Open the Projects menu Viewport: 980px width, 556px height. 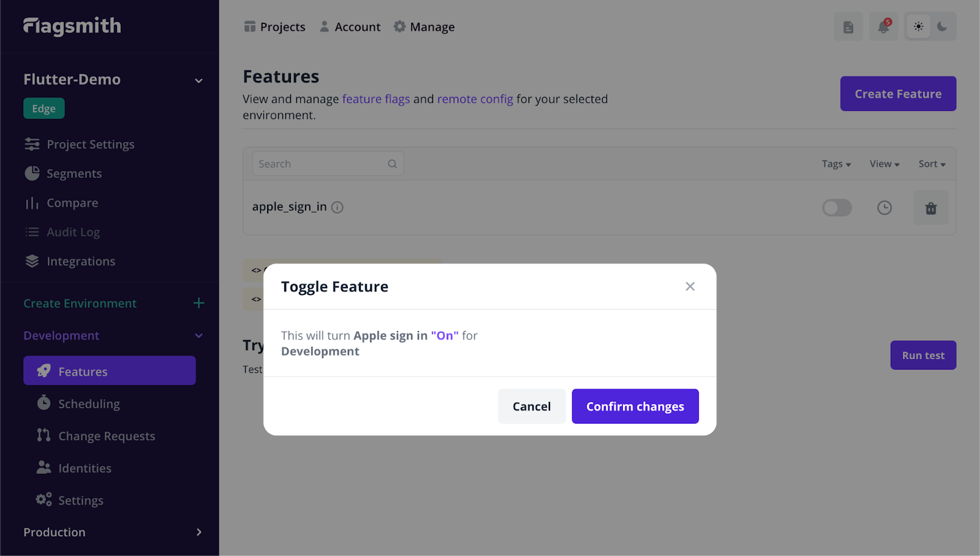(x=274, y=26)
